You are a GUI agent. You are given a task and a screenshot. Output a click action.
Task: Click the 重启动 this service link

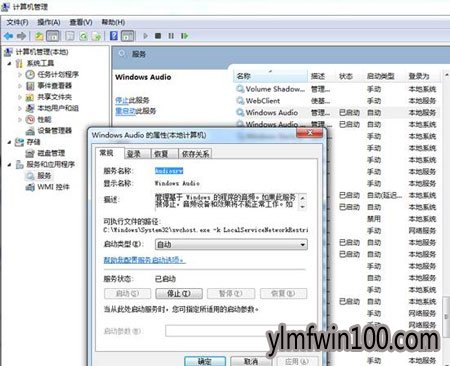coord(125,111)
